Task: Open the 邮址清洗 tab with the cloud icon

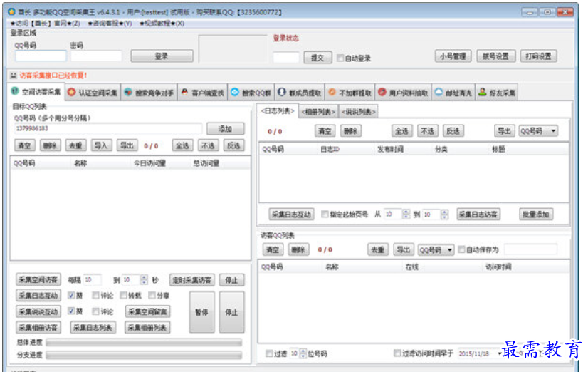Action: click(x=453, y=93)
